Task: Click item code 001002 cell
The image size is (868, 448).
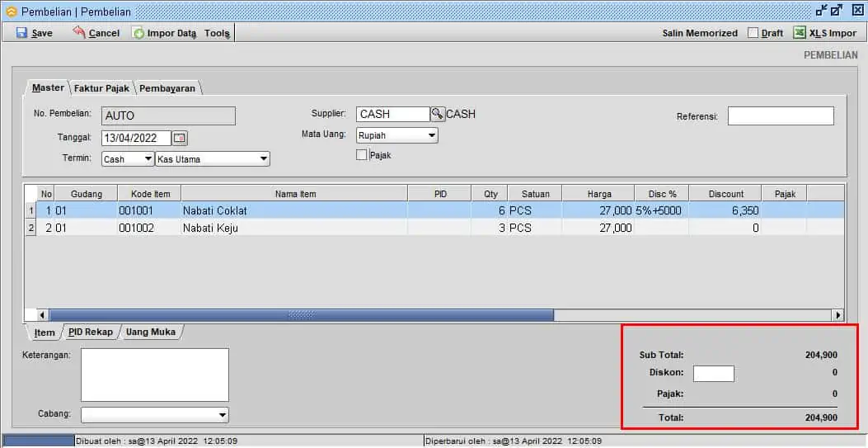Action: pos(149,228)
